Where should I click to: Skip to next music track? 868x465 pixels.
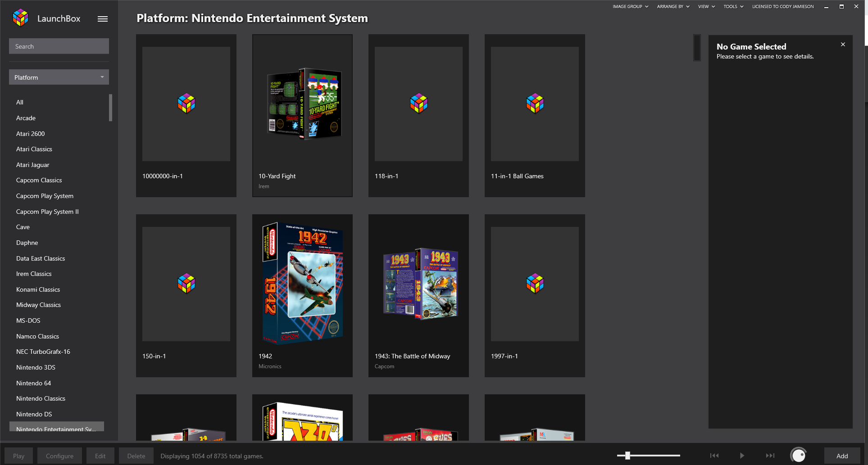(770, 456)
